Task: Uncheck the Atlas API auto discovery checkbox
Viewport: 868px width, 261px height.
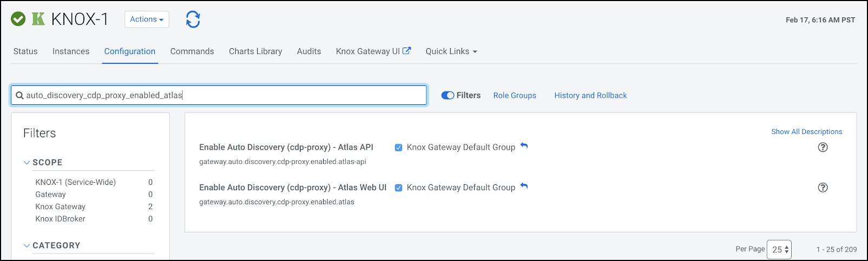Action: [398, 148]
